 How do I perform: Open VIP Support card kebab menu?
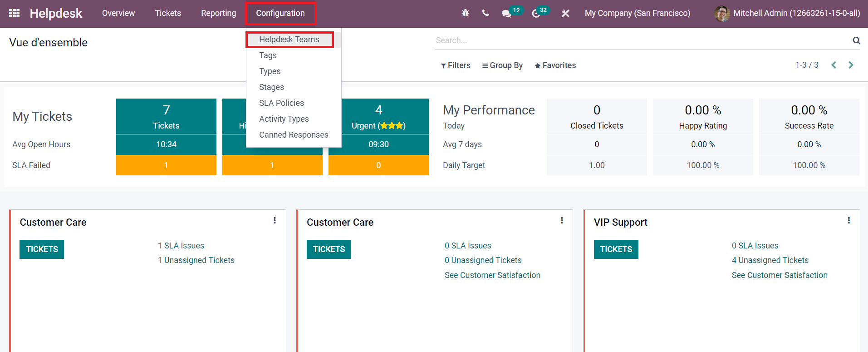[848, 220]
